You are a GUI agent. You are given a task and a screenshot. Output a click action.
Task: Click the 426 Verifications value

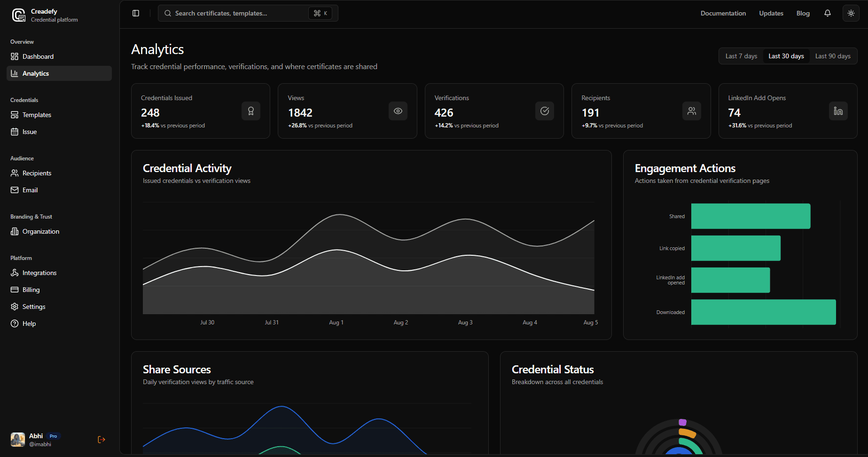pyautogui.click(x=444, y=113)
